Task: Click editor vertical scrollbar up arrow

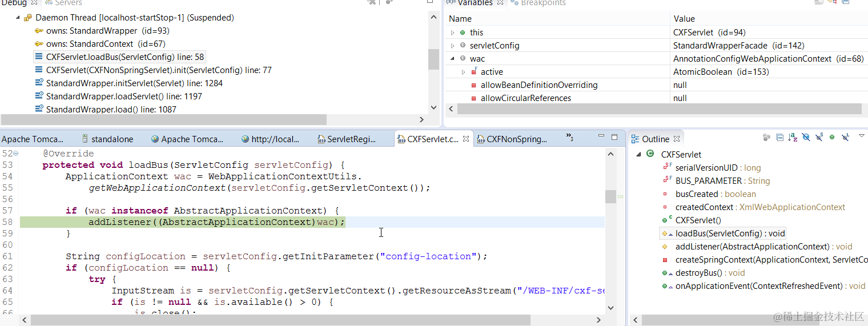Action: pos(610,154)
